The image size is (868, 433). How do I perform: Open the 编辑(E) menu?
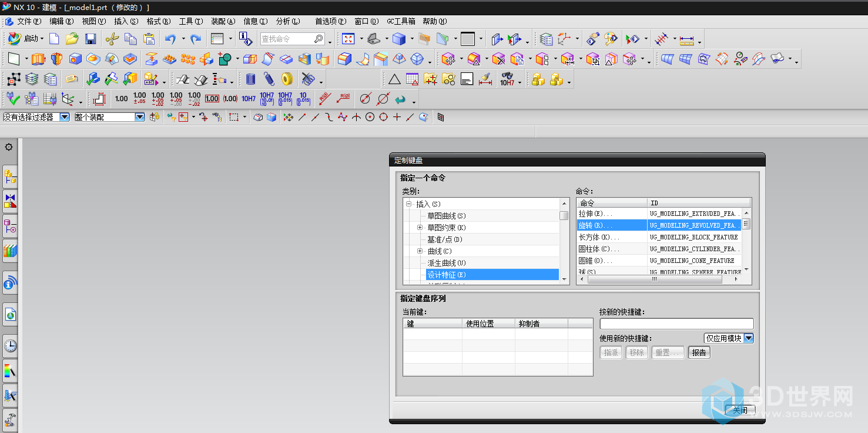coord(61,21)
